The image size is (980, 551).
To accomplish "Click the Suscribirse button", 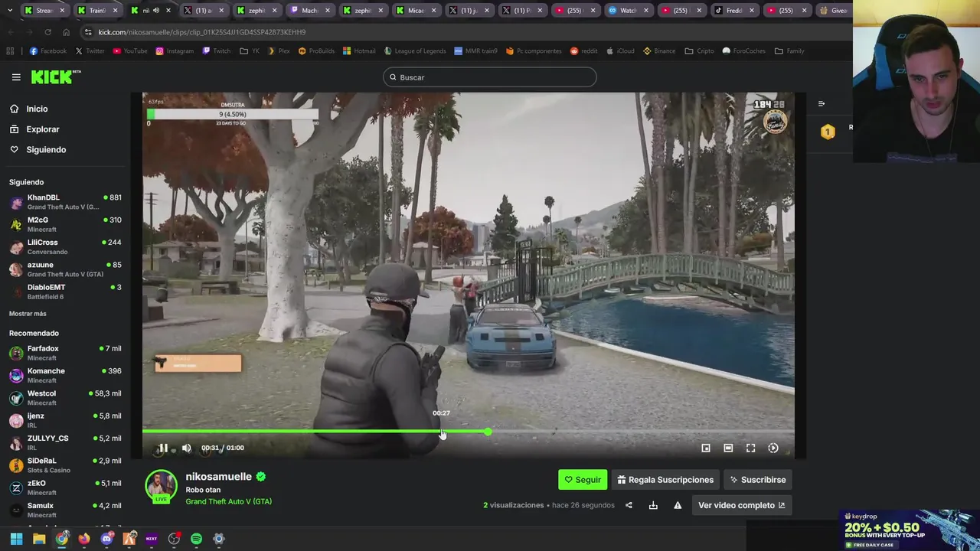I will tap(757, 480).
